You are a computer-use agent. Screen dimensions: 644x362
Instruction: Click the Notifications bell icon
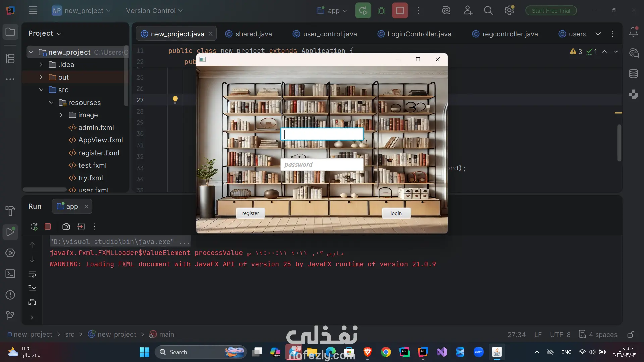pyautogui.click(x=633, y=32)
